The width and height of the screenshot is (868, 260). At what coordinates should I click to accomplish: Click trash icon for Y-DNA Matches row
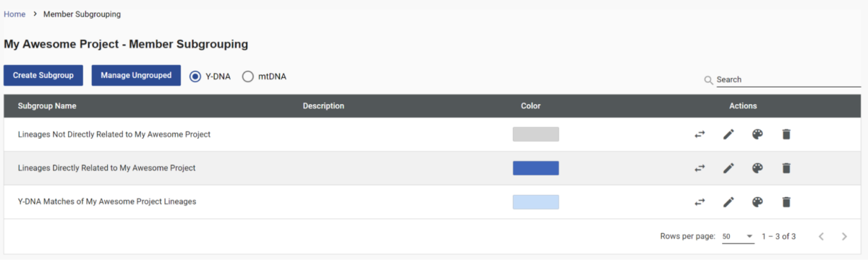(x=786, y=202)
